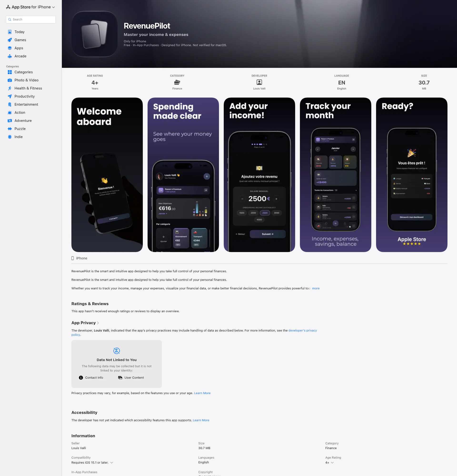Click Learn More under Accessibility
The width and height of the screenshot is (457, 476).
[x=201, y=420]
